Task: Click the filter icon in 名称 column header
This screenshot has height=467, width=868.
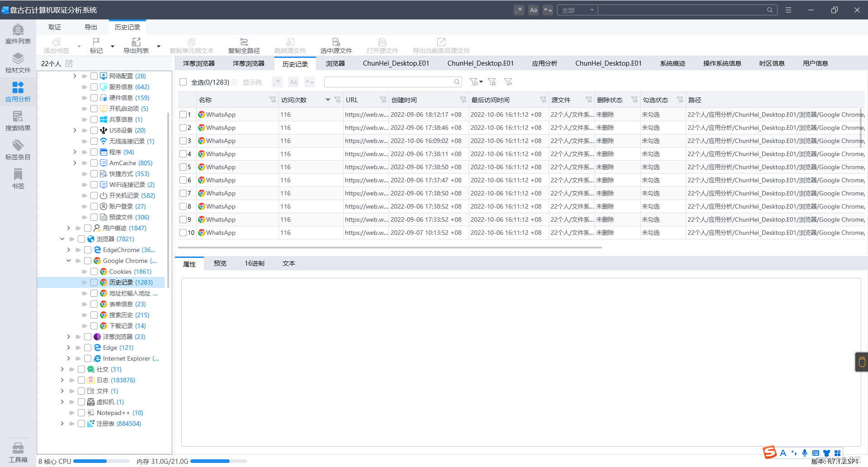Action: tap(273, 100)
